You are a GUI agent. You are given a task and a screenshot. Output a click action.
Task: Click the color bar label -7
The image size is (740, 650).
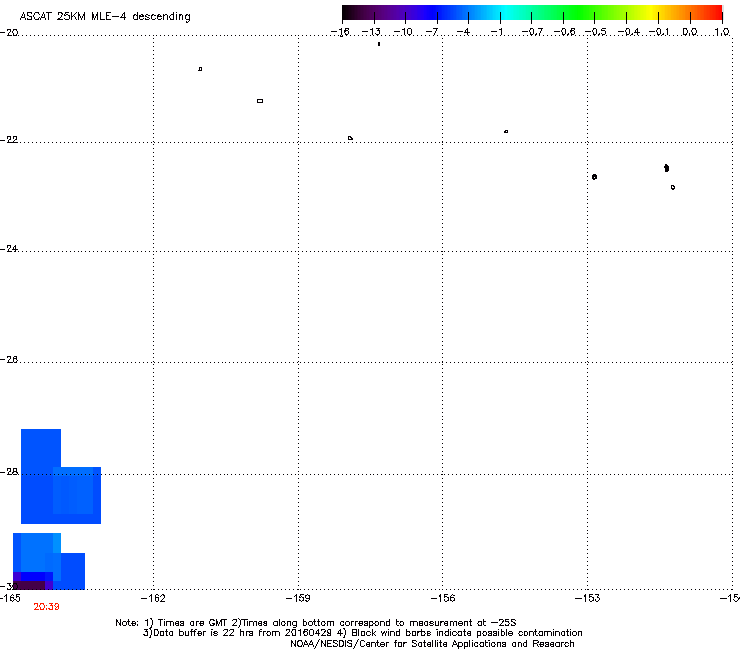[432, 32]
